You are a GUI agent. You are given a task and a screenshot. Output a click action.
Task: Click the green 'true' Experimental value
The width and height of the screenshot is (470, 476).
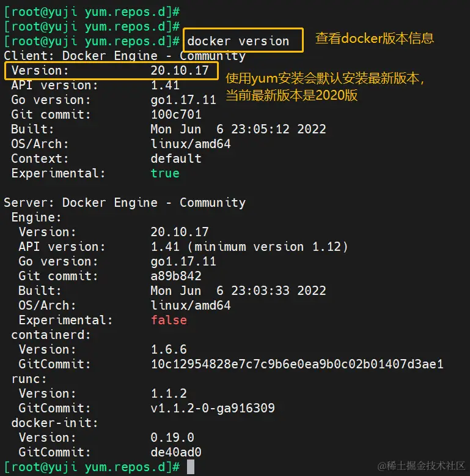165,173
